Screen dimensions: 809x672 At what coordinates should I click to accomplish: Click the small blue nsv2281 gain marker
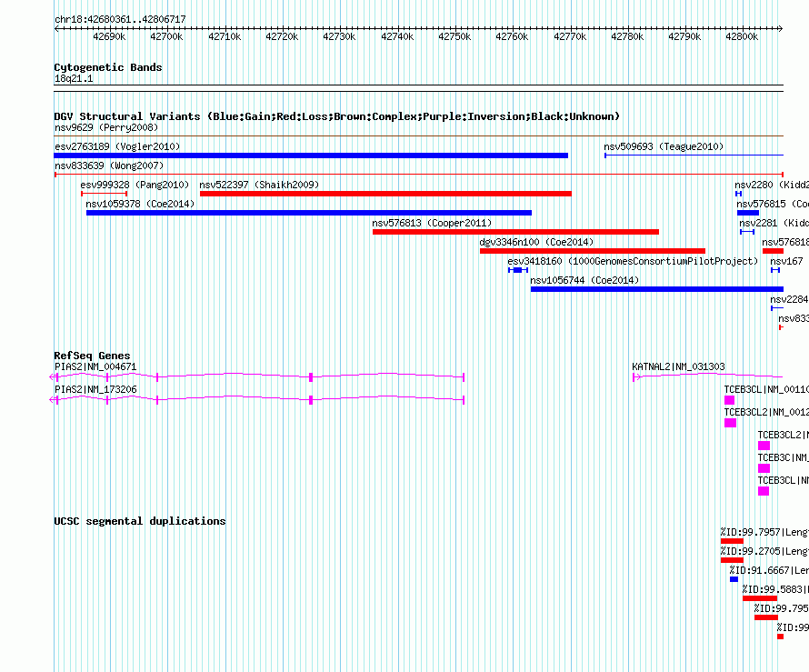pos(747,232)
